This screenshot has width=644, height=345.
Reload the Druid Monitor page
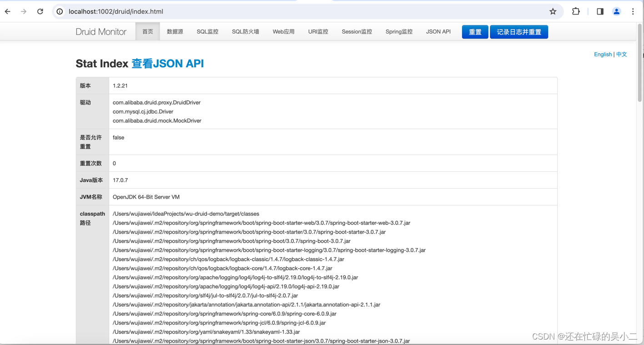(40, 11)
